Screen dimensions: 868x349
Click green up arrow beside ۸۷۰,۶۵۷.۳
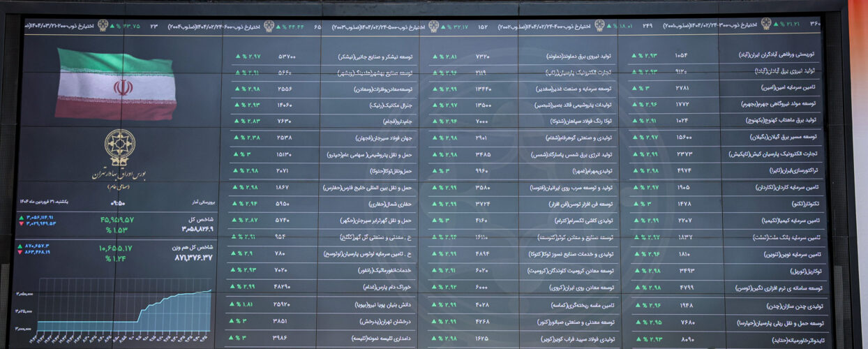[20, 247]
